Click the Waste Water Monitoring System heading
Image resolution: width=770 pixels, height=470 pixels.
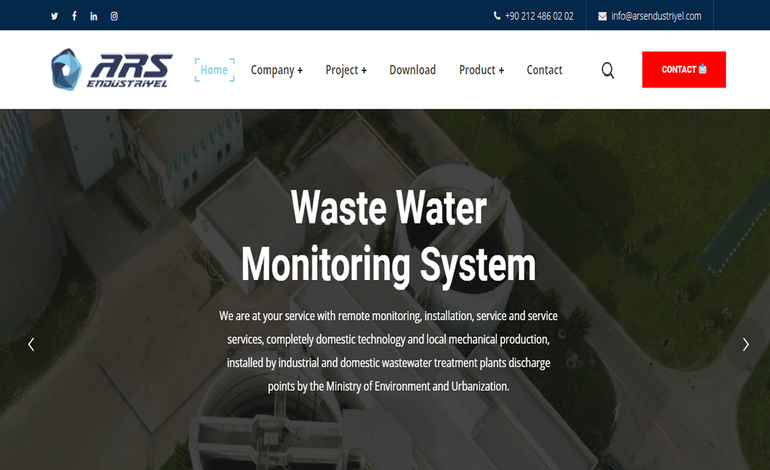pos(388,236)
